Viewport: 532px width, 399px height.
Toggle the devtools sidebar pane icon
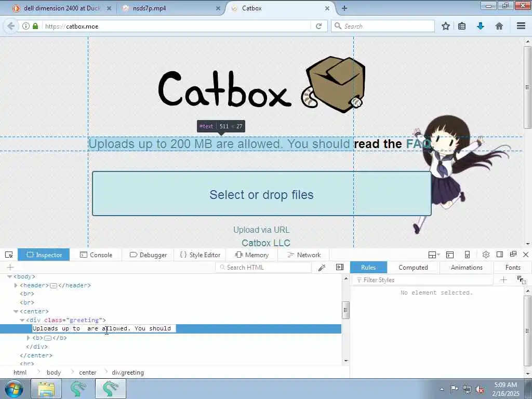340,268
